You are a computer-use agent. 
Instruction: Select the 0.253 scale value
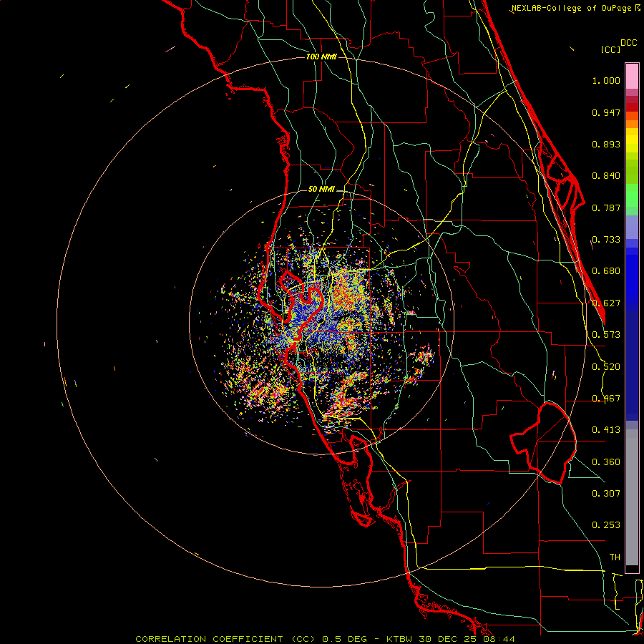pyautogui.click(x=606, y=525)
